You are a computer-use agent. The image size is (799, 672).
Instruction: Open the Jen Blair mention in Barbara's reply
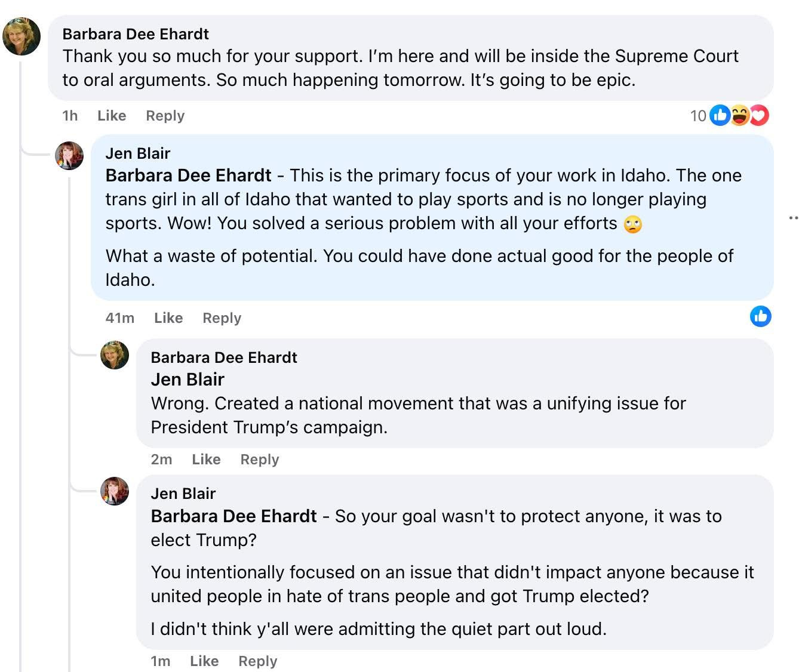point(188,380)
